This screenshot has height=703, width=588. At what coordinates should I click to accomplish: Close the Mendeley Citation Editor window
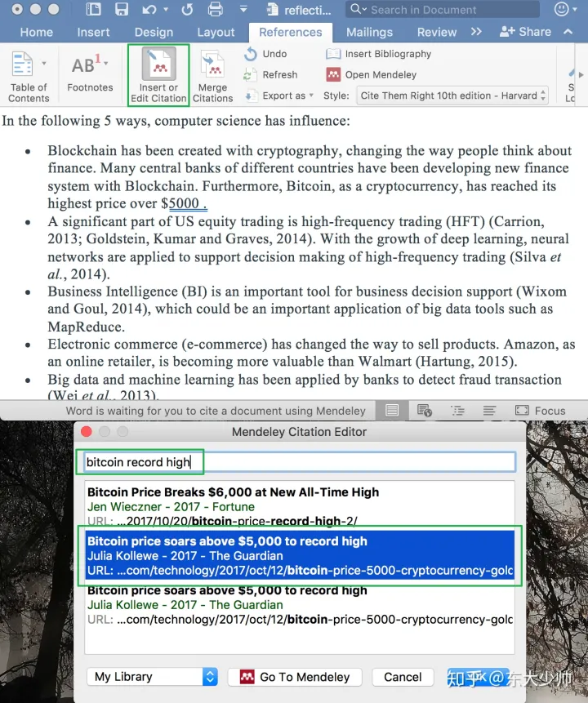pos(86,432)
